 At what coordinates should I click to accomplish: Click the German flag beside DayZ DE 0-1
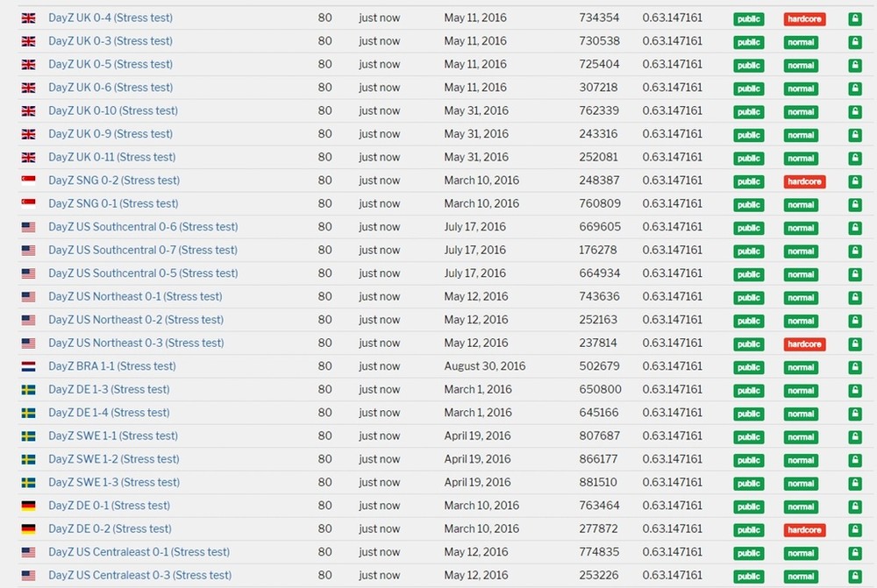(28, 506)
